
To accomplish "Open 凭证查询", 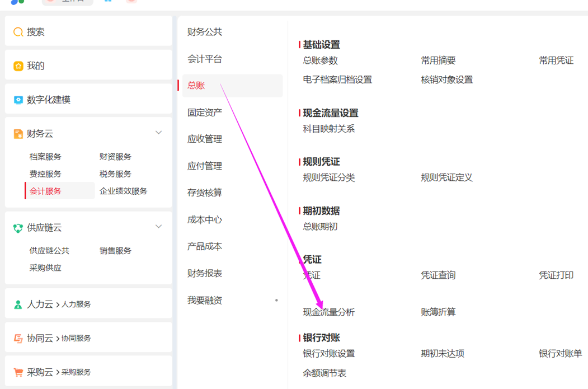I will click(438, 275).
